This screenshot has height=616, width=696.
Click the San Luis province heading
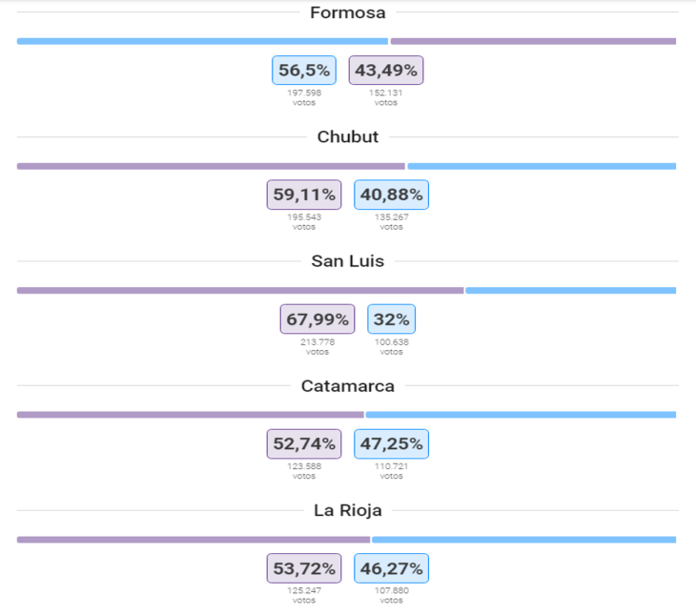[x=348, y=261]
